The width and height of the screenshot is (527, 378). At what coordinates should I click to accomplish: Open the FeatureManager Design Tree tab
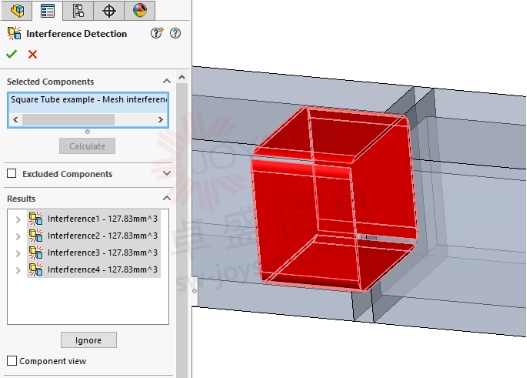pyautogui.click(x=17, y=10)
